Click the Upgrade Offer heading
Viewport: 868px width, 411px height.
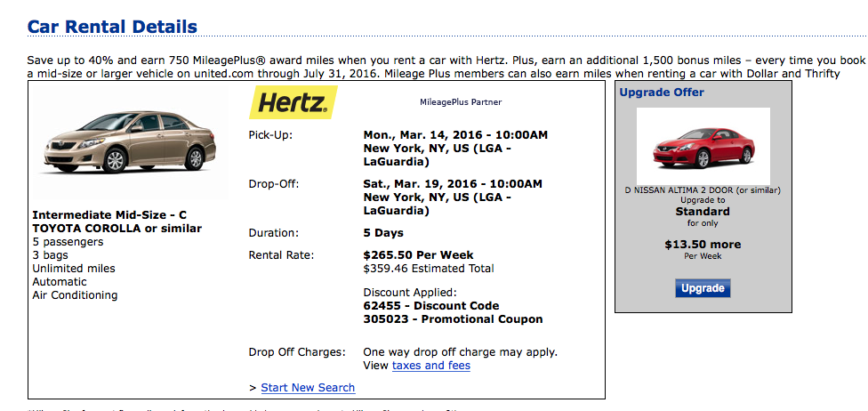click(x=662, y=93)
